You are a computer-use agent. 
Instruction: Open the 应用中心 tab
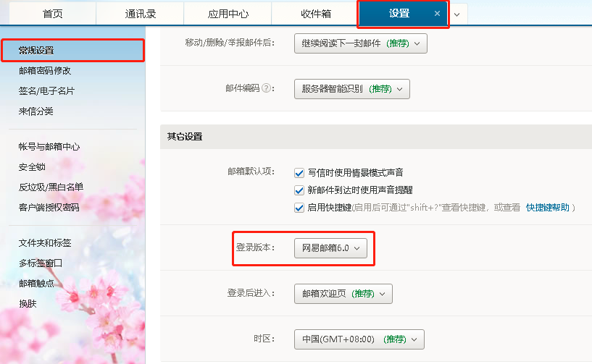[228, 14]
